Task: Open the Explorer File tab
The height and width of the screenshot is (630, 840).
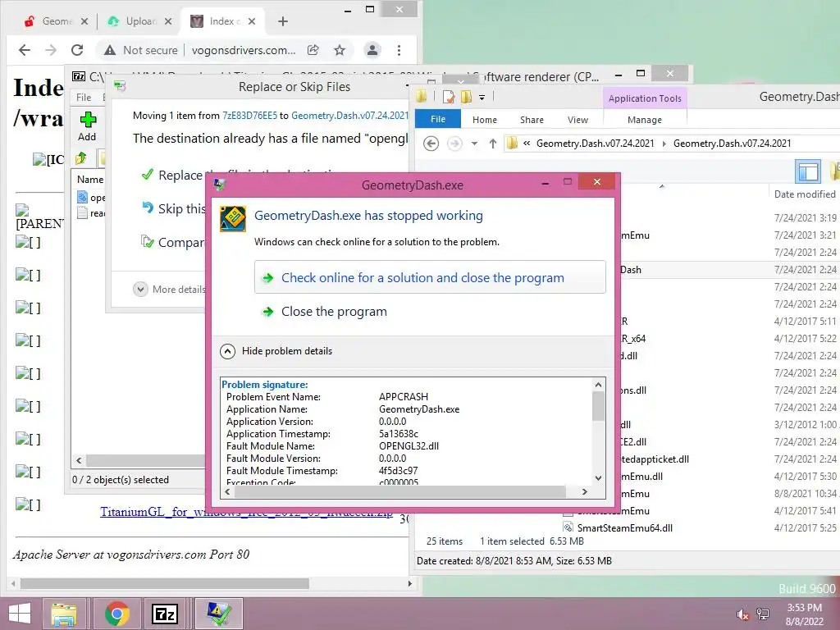Action: (x=438, y=119)
